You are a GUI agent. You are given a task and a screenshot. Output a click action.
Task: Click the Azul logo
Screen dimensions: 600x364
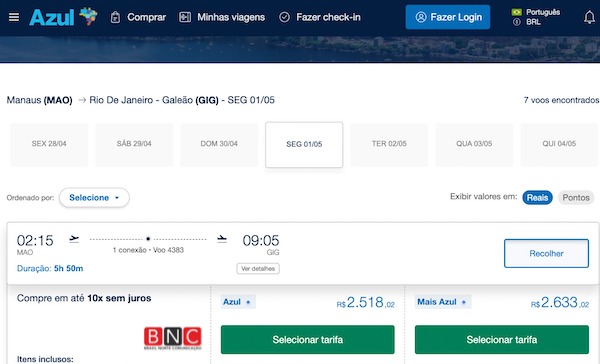63,17
